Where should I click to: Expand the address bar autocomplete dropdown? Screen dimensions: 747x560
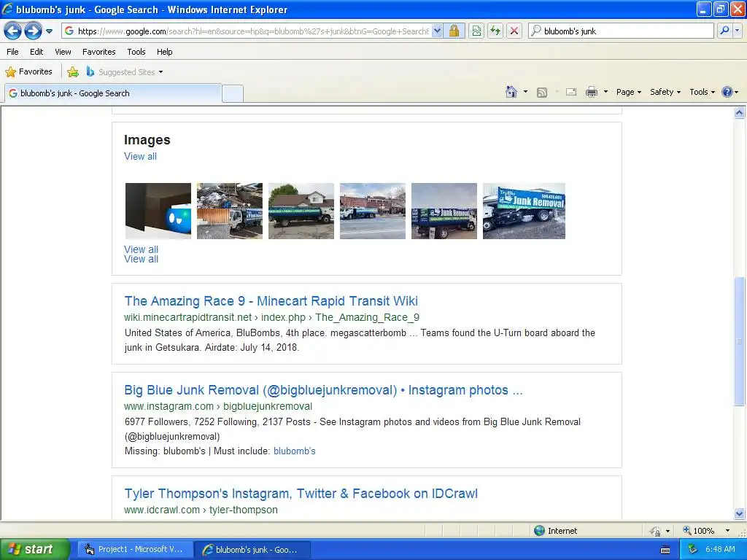click(437, 31)
